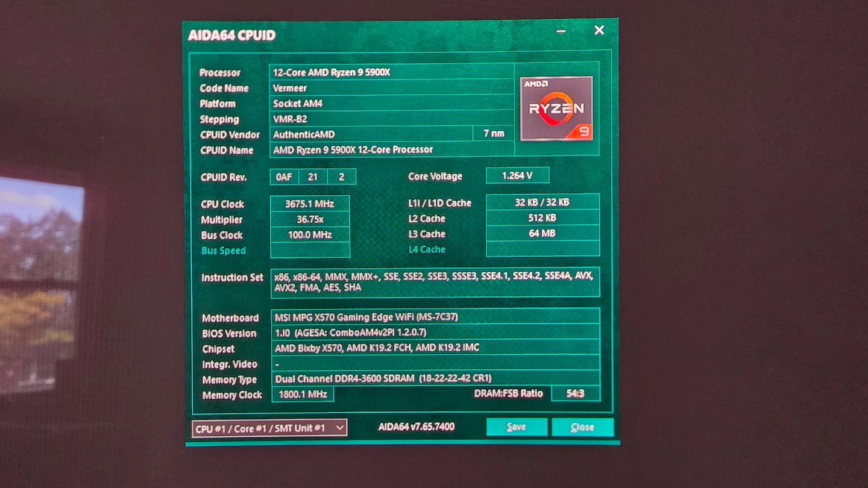Image resolution: width=868 pixels, height=488 pixels.
Task: Click the Memory Clock value 1800.1 MHz
Action: (303, 395)
